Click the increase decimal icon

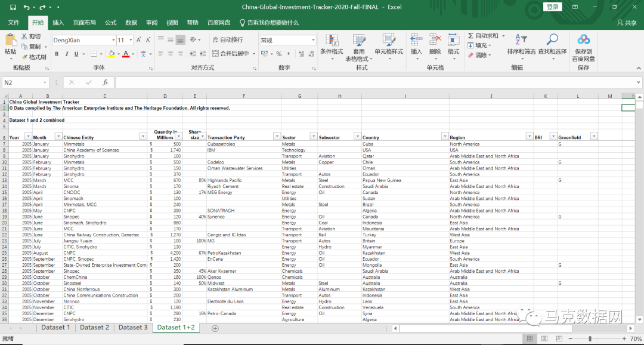pos(301,54)
